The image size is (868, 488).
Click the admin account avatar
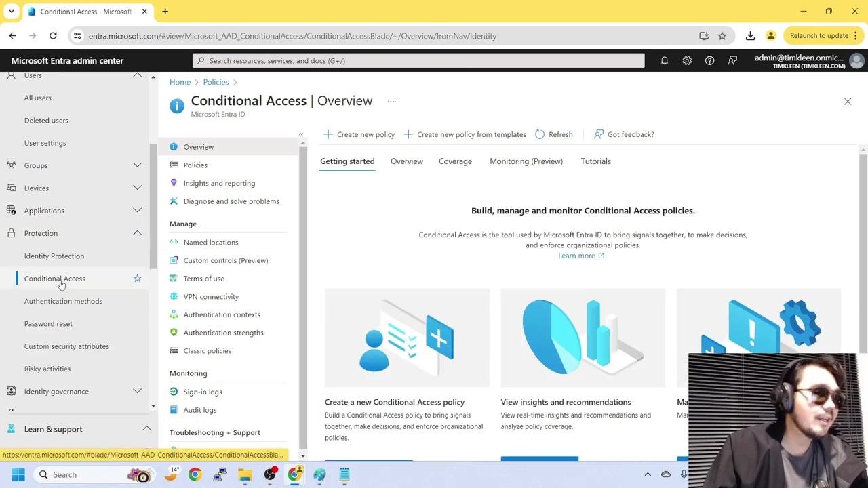(x=856, y=61)
